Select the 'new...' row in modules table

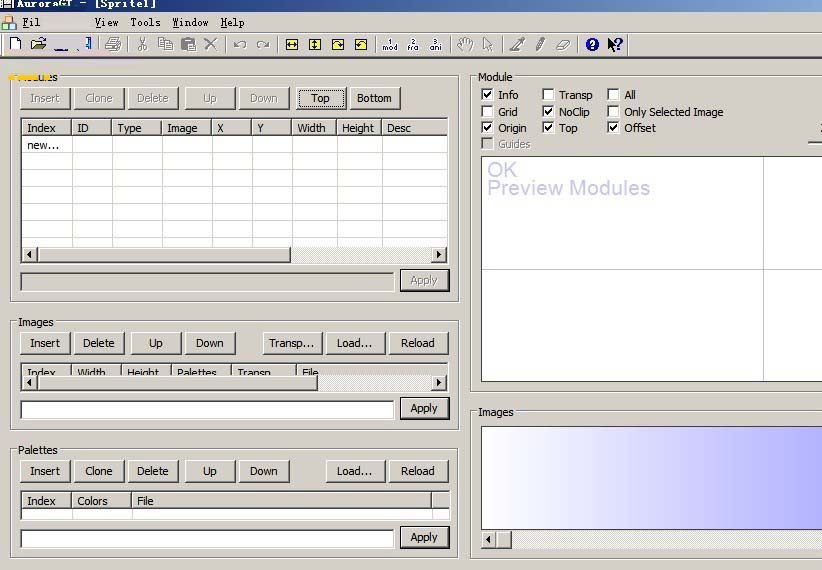(x=234, y=145)
